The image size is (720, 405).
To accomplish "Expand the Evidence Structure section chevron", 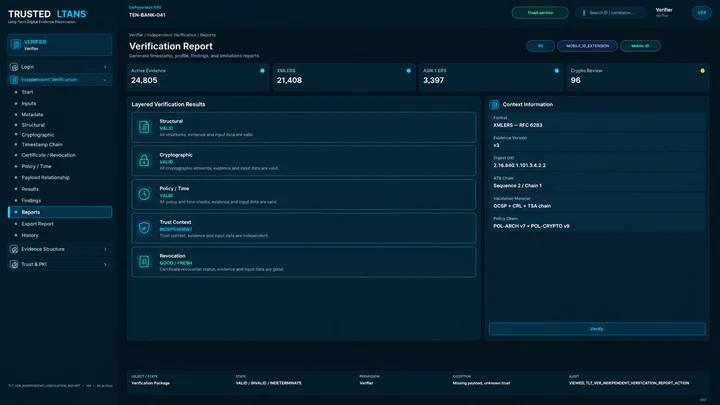I will click(x=105, y=249).
